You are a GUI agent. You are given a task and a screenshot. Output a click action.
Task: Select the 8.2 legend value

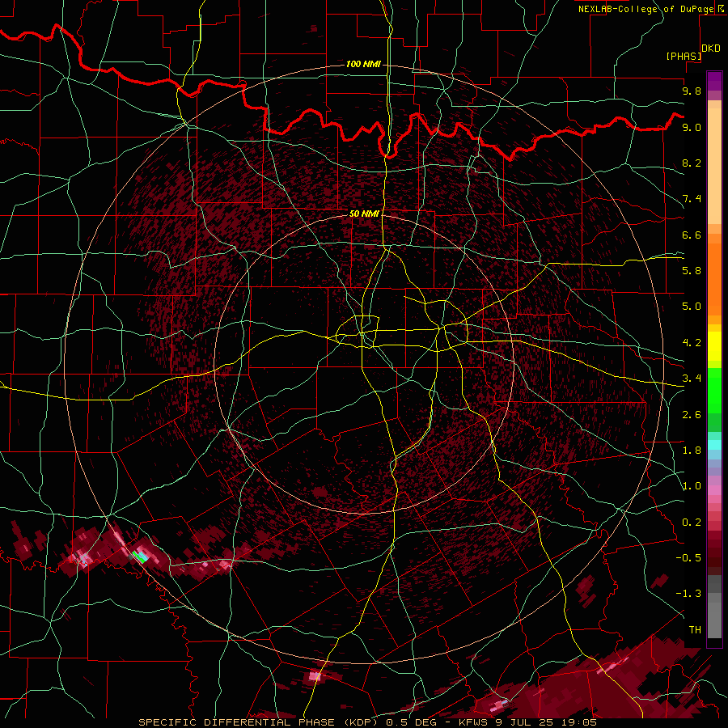coord(692,163)
